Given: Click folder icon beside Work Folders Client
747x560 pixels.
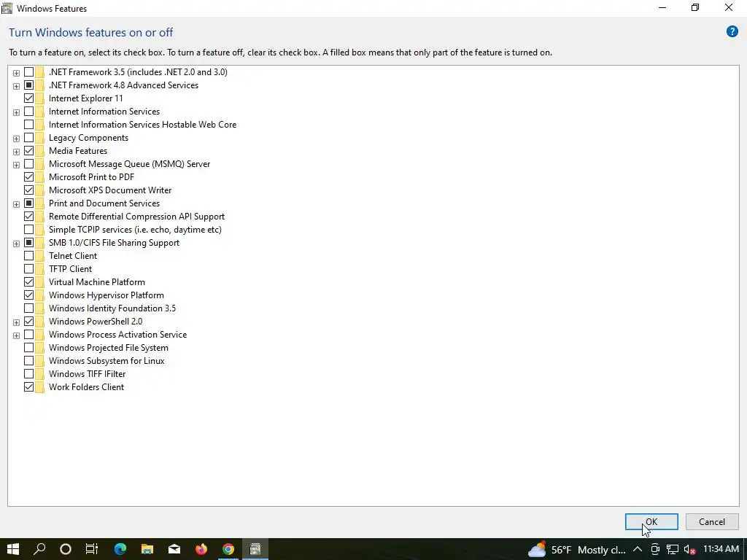Looking at the screenshot, I should (x=39, y=387).
